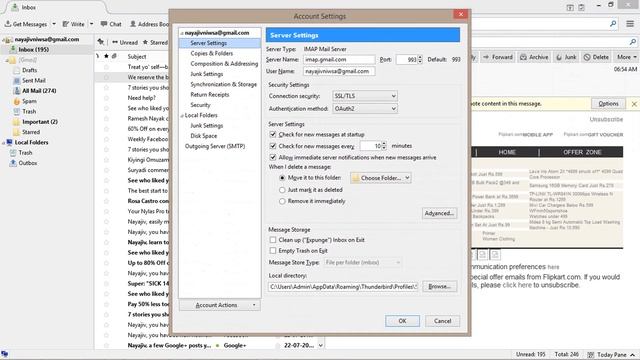Select Inbox (195) folder
Viewport: 640px width, 360px height.
pos(33,49)
